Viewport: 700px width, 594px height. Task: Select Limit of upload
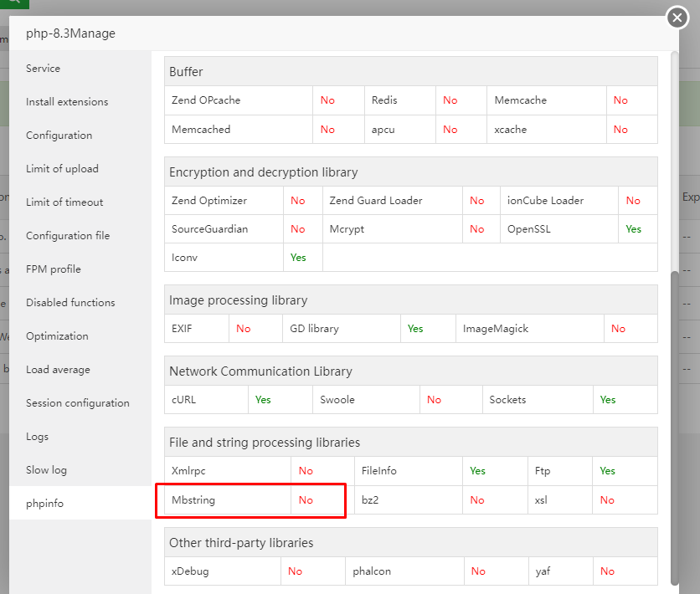click(62, 169)
